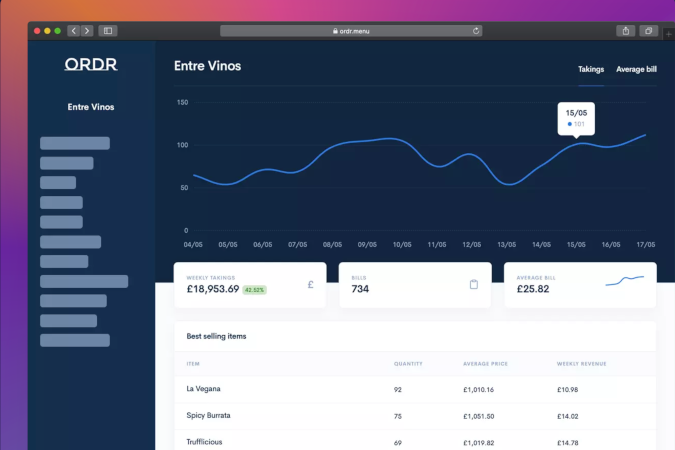Click the pound sign icon in Weekly Takings
This screenshot has height=450, width=675.
click(x=311, y=285)
